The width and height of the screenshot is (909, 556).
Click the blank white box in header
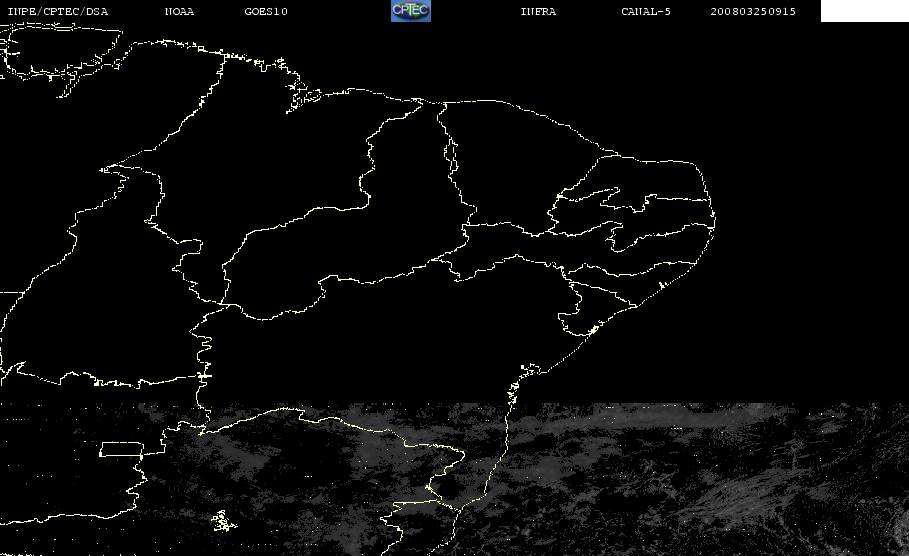tap(864, 11)
